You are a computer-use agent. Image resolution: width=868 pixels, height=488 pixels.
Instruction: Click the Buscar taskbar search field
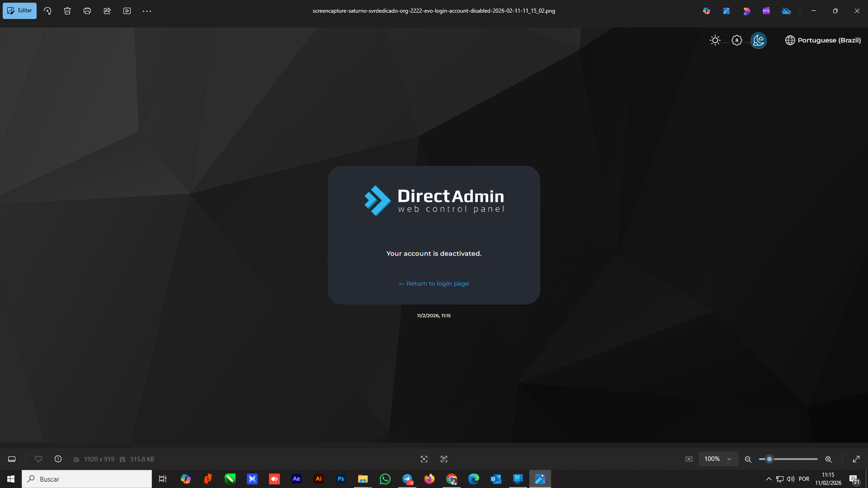pyautogui.click(x=87, y=479)
